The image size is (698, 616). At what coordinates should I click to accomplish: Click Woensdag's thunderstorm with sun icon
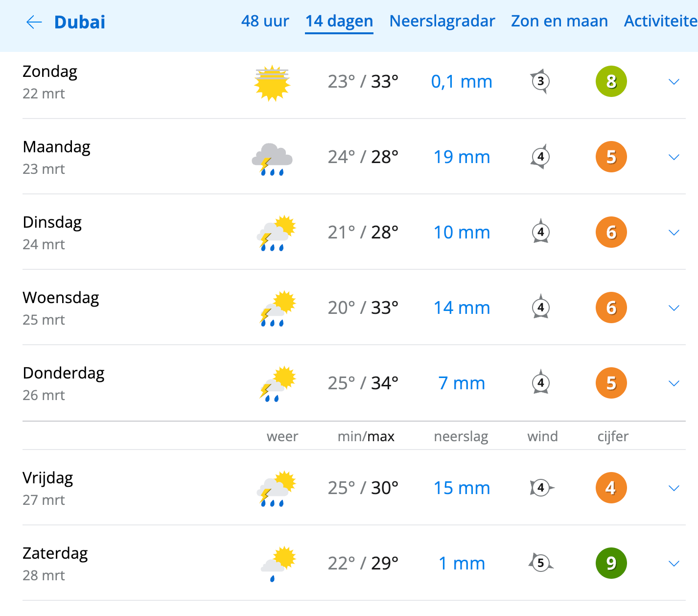[x=278, y=308]
